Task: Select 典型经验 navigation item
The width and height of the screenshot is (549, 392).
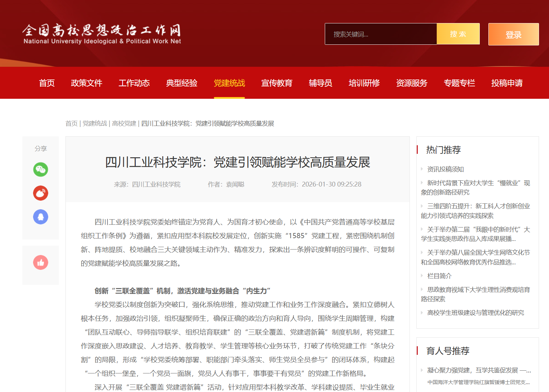Action: pyautogui.click(x=182, y=83)
